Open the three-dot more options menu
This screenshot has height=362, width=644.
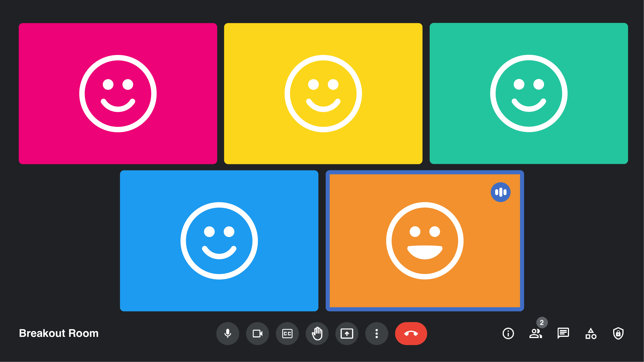[377, 334]
